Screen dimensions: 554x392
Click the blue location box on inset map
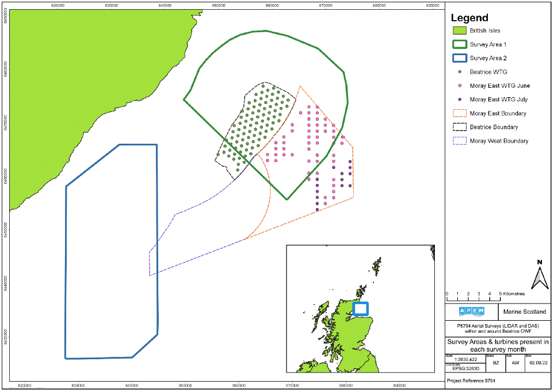coord(360,309)
